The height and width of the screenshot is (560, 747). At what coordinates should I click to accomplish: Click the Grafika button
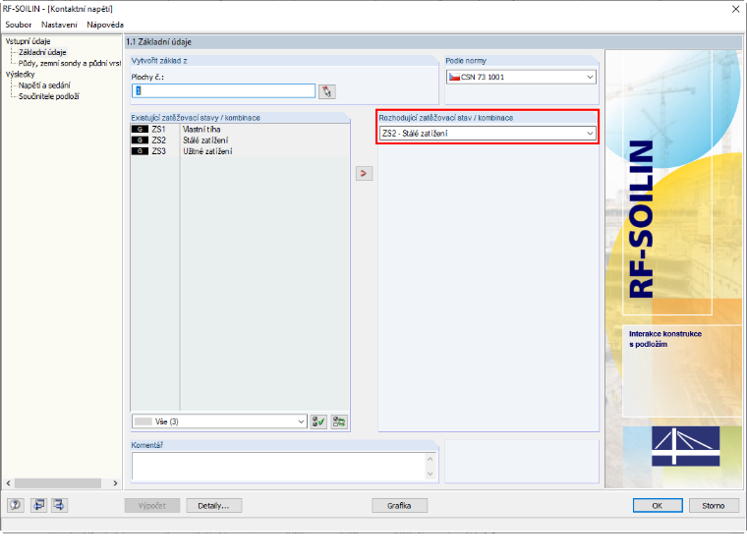pyautogui.click(x=399, y=506)
